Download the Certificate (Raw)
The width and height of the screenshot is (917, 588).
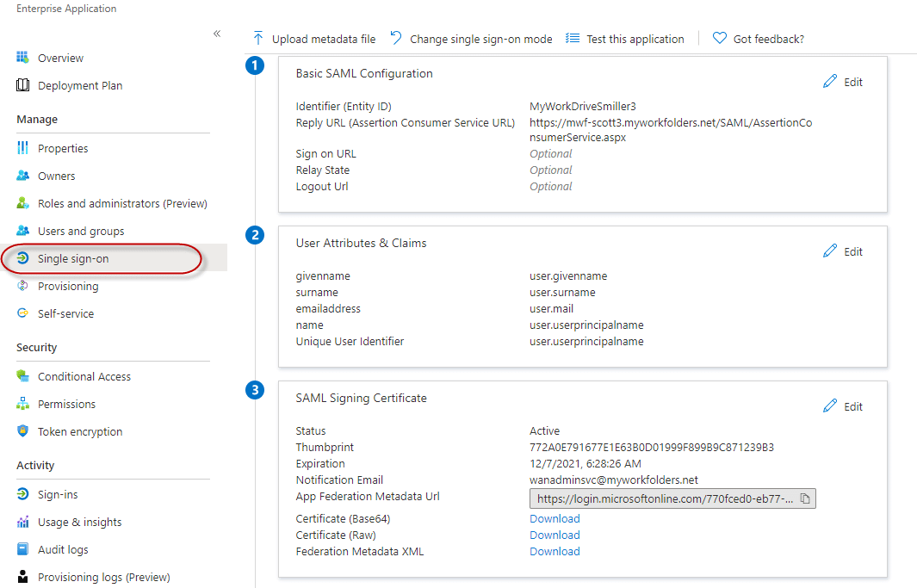pos(555,535)
